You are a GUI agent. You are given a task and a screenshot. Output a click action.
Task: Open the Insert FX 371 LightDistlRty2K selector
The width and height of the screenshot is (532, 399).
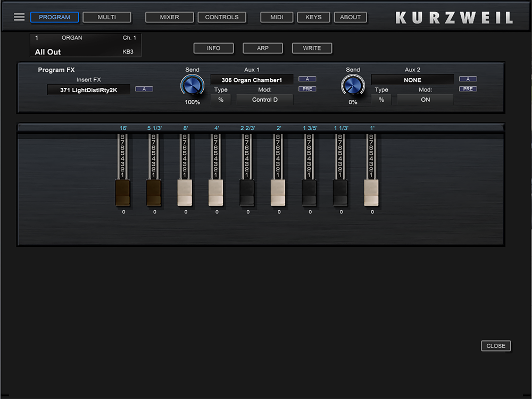(x=88, y=90)
